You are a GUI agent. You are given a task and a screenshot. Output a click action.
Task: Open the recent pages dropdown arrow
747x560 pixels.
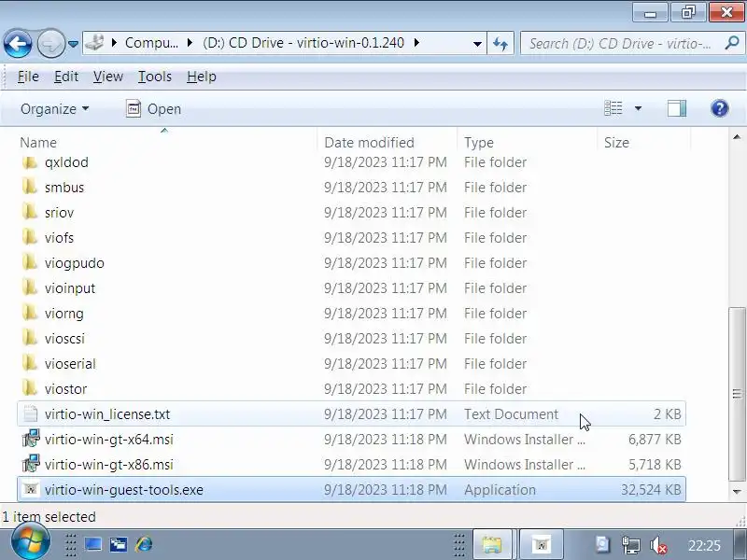(x=73, y=44)
